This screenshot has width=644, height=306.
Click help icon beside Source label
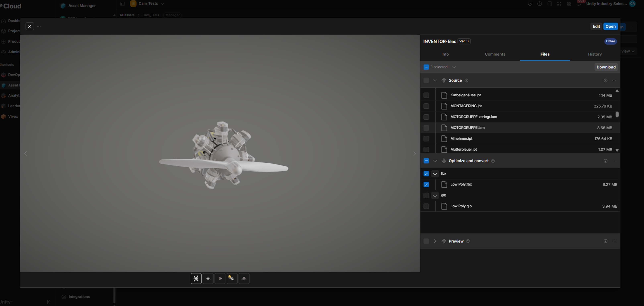[466, 81]
